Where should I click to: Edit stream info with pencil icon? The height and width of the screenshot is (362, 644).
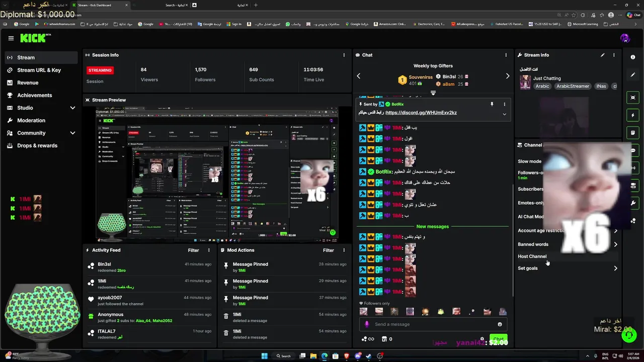603,55
